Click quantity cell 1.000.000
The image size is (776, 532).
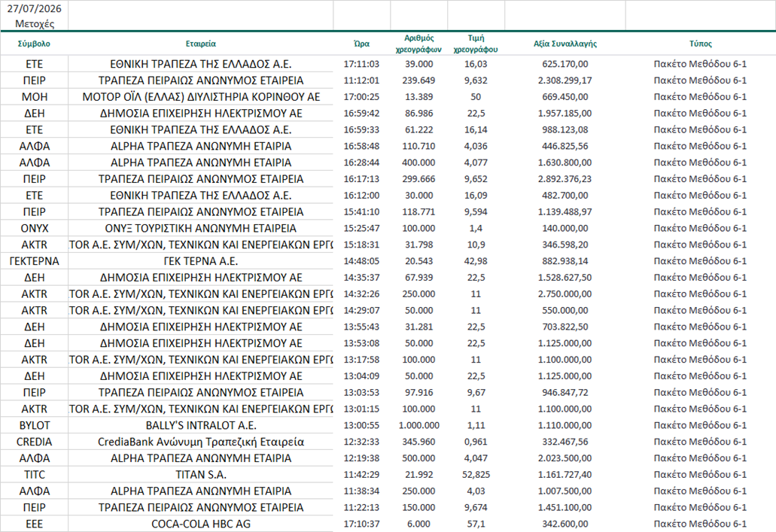point(418,426)
